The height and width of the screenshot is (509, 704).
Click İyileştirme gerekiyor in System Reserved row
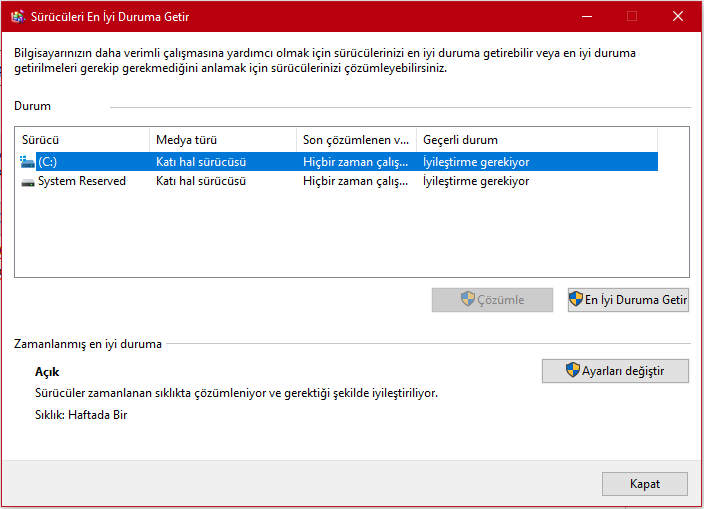pyautogui.click(x=476, y=181)
